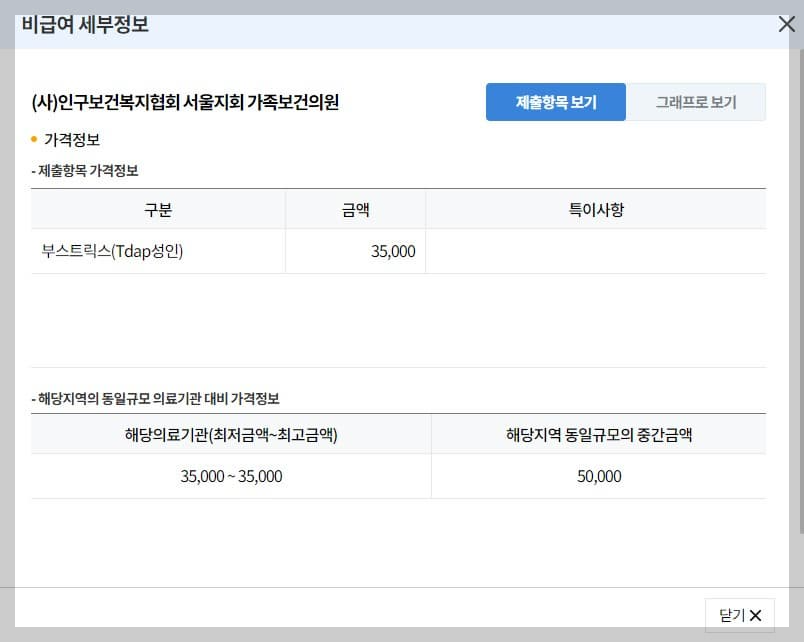Click the 제출항목 가격정보 section label

coord(80,170)
